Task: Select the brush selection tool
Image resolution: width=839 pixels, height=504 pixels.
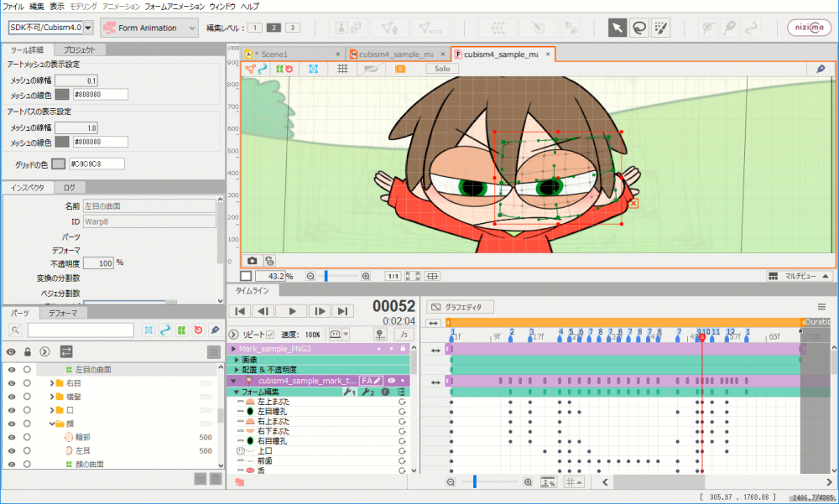Action: point(661,28)
